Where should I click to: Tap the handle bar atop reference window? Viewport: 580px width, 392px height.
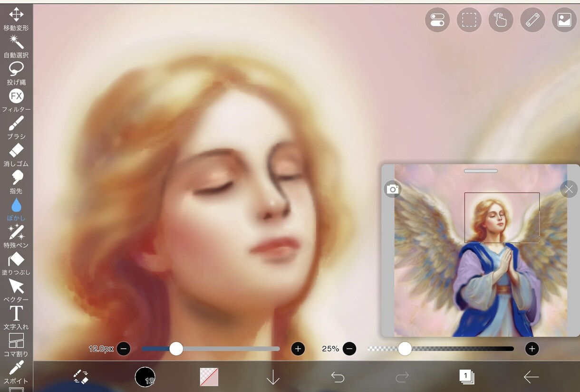(x=481, y=171)
